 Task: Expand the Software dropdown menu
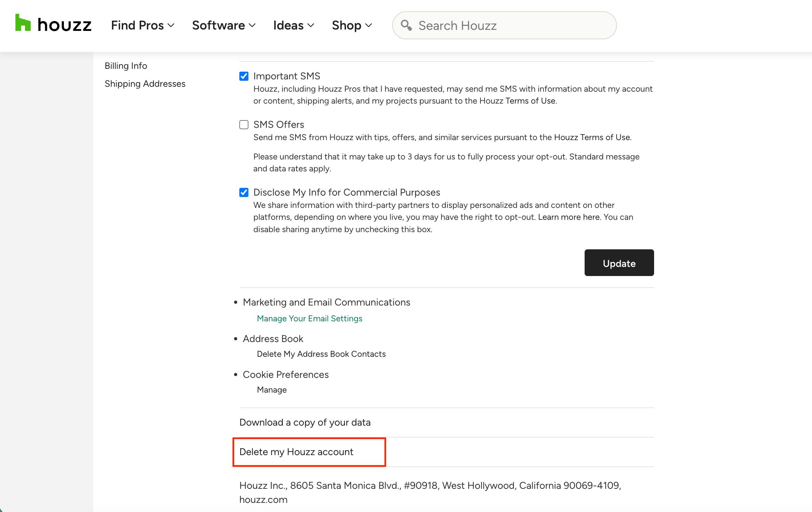coord(224,25)
